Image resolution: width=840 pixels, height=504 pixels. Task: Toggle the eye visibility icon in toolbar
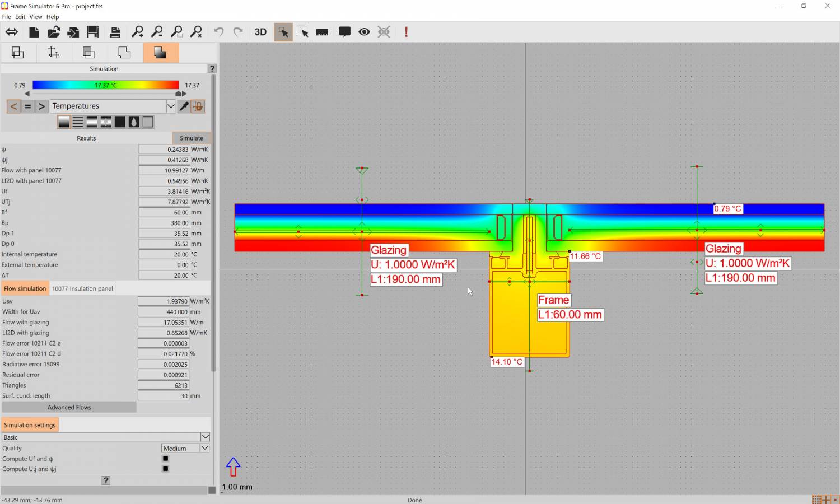(364, 32)
